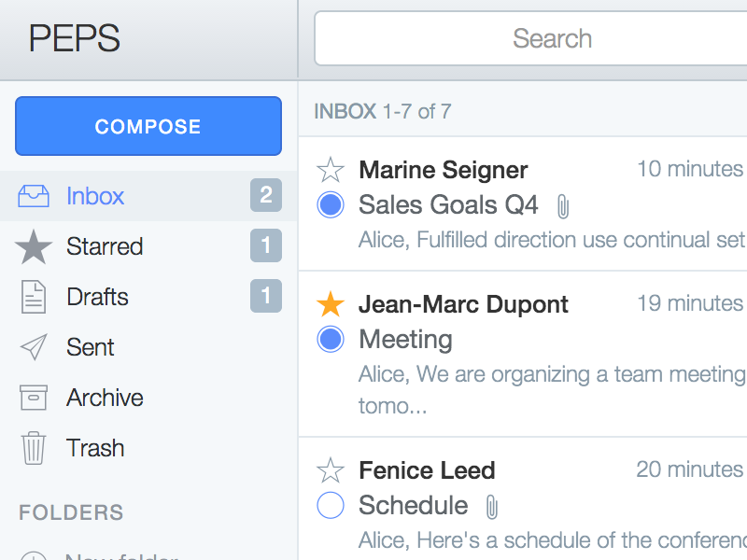This screenshot has width=747, height=560.
Task: Toggle unread dot on Sales Goals Q4
Action: [331, 204]
